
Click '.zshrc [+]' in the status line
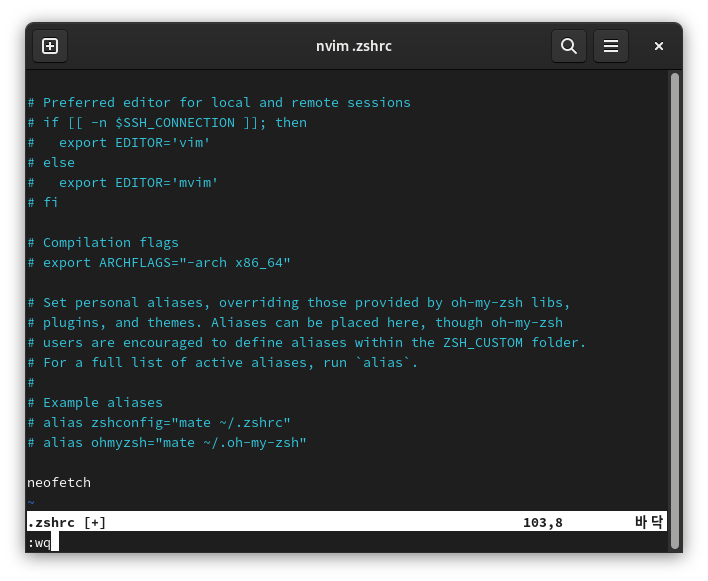pyautogui.click(x=66, y=522)
